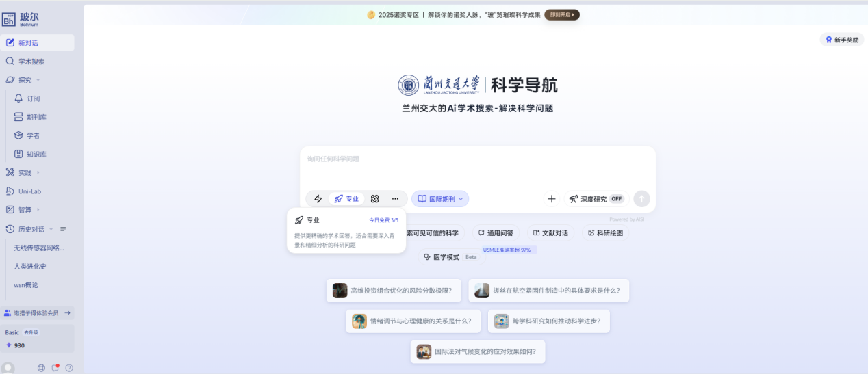
Task: Open the message notifications icon with red dot
Action: [x=55, y=368]
